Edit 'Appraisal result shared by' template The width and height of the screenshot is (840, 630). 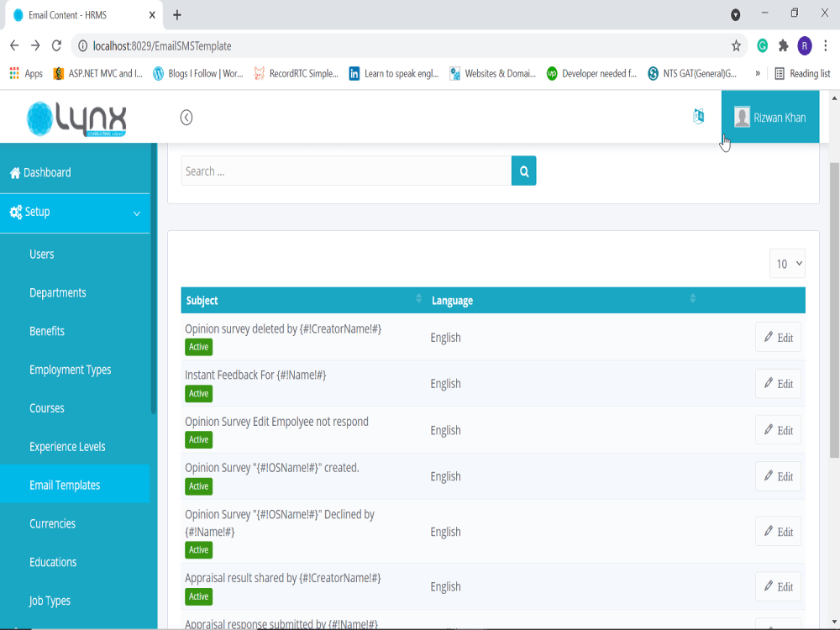point(778,586)
